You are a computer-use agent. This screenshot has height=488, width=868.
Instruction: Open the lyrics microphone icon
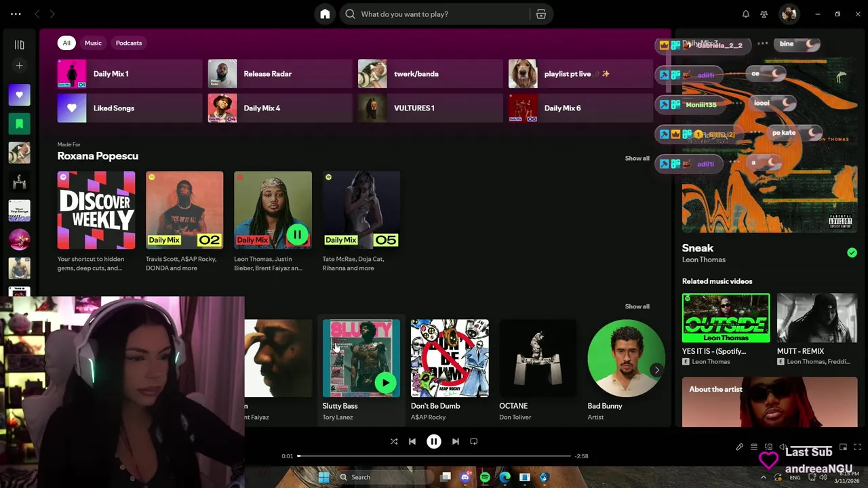(x=740, y=447)
